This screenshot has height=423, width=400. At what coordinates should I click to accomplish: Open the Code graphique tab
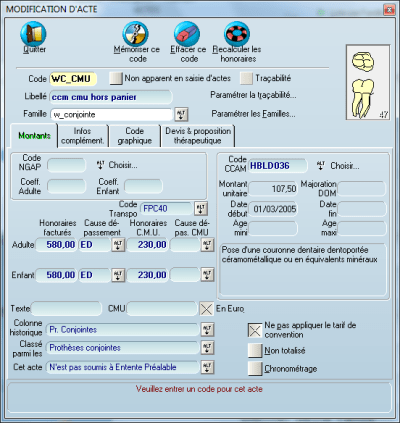point(135,136)
